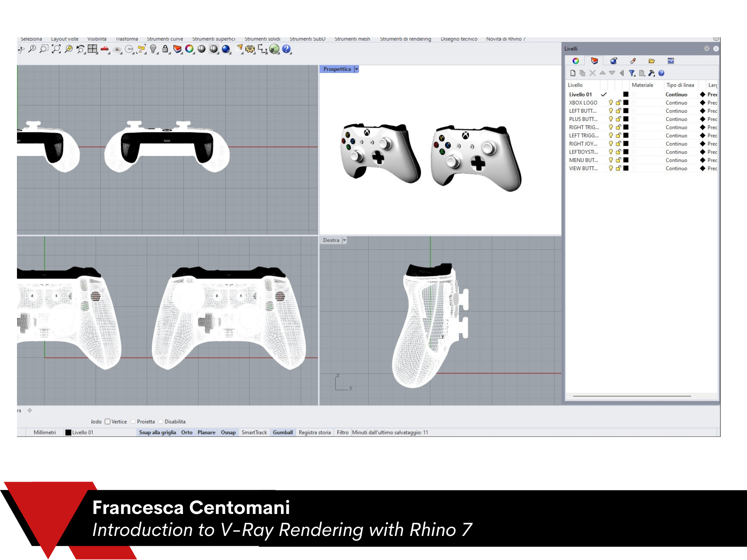The height and width of the screenshot is (560, 747).
Task: Click the Livelli panel gear settings
Action: (x=707, y=49)
